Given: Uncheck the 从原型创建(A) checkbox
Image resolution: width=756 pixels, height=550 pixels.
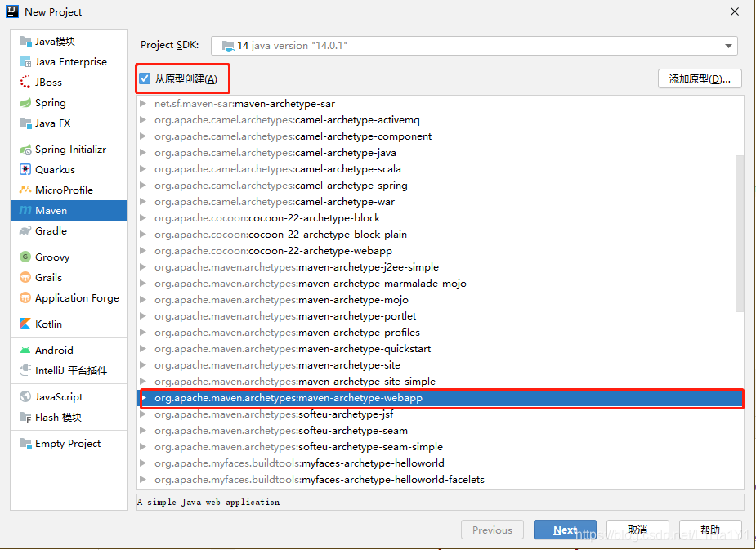Looking at the screenshot, I should [x=145, y=78].
